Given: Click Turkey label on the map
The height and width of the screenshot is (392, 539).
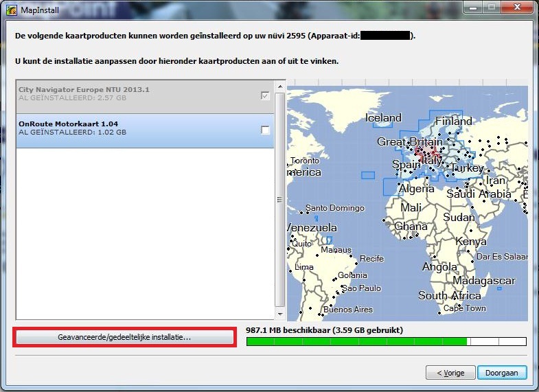Looking at the screenshot, I should coord(467,168).
